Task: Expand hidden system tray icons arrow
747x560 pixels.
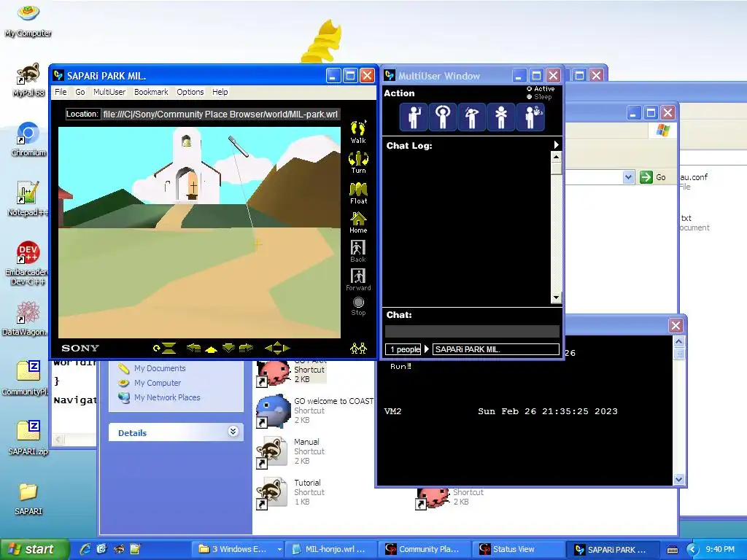Action: [x=692, y=550]
